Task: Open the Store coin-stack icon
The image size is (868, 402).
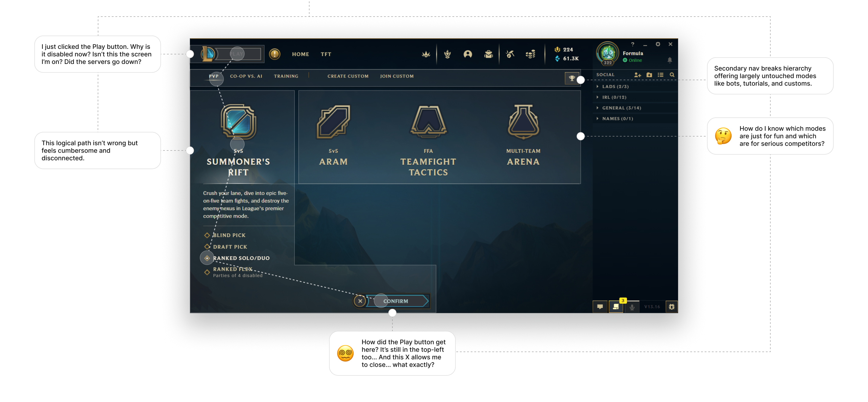Action: coord(530,54)
